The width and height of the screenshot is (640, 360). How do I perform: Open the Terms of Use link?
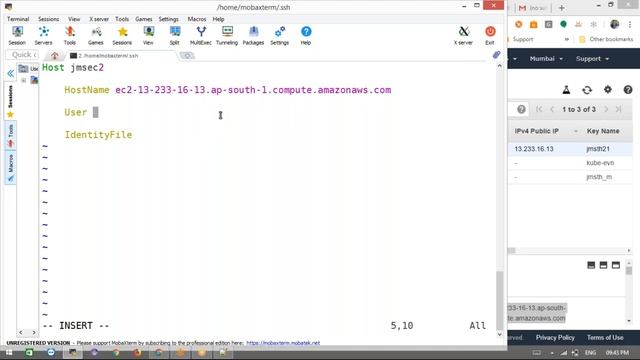click(605, 338)
